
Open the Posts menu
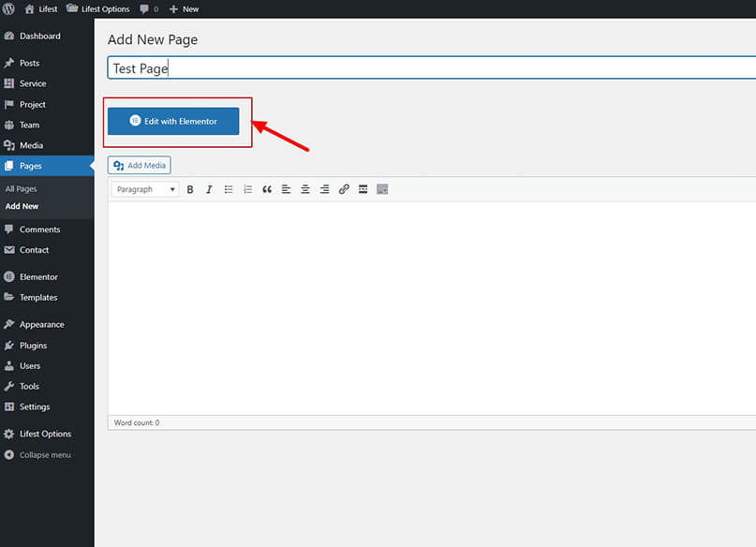(47, 63)
